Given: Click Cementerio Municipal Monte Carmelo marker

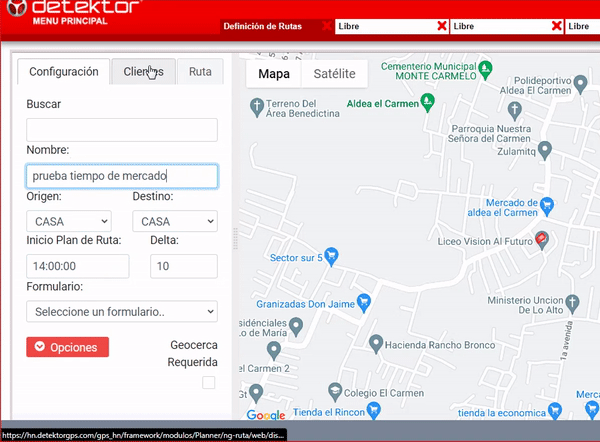Looking at the screenshot, I should [x=485, y=70].
